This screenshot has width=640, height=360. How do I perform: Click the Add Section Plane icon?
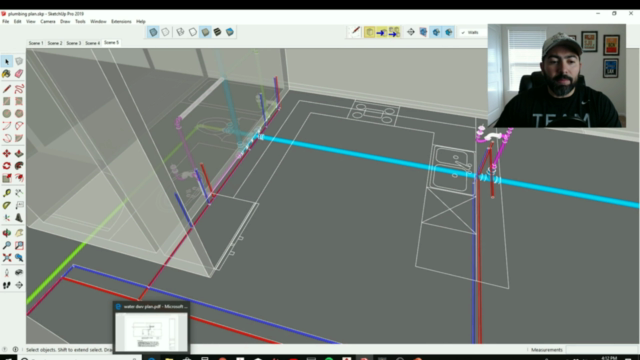(x=411, y=32)
